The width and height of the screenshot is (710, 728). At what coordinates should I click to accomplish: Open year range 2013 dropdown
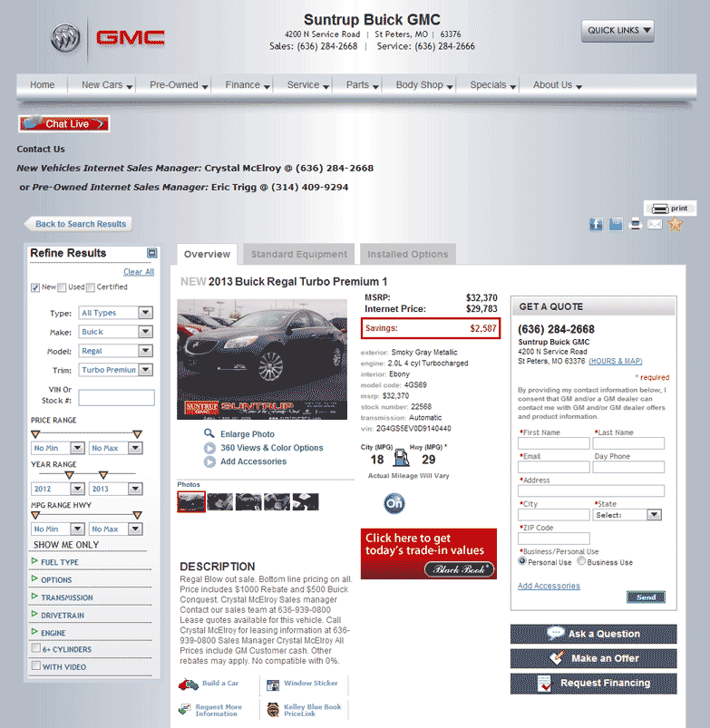(x=116, y=489)
